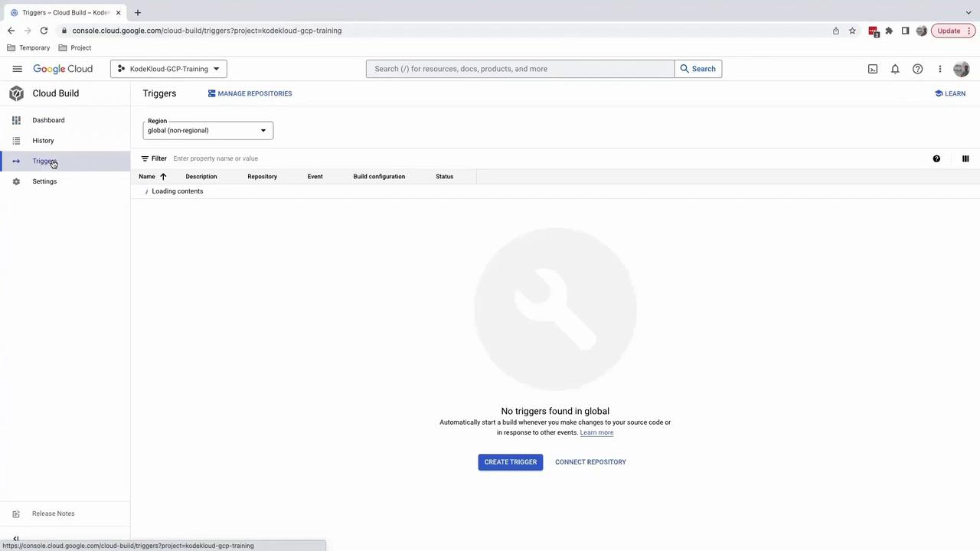The height and width of the screenshot is (551, 980).
Task: Expand the Region dropdown
Action: (x=207, y=130)
